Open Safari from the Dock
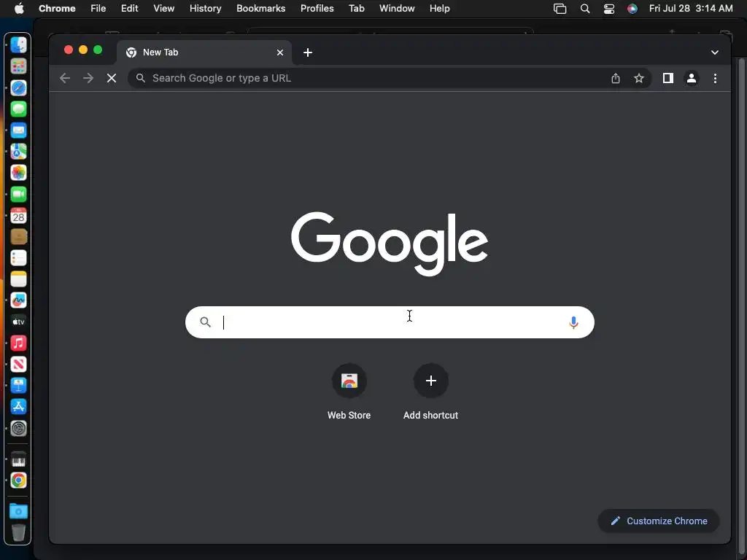The image size is (747, 560). click(x=18, y=87)
